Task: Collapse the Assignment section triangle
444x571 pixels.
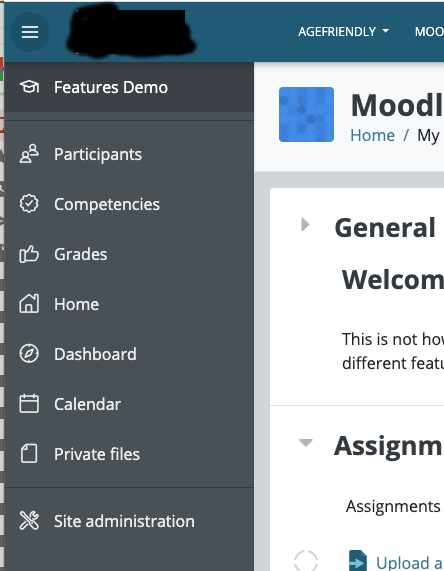Action: 306,443
